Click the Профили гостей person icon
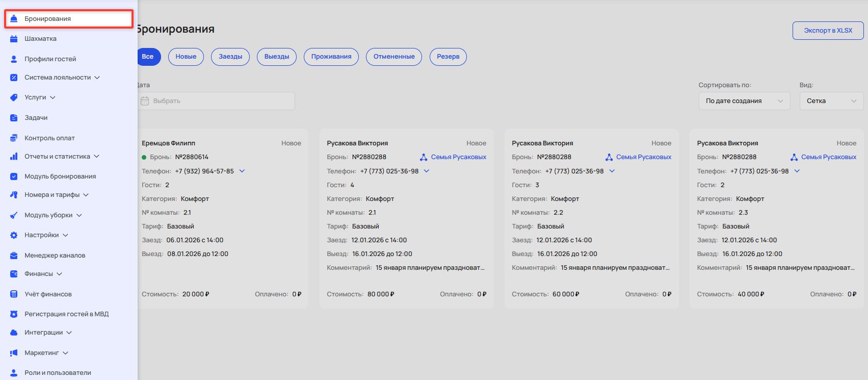Screen dimensions: 868x380 point(14,59)
